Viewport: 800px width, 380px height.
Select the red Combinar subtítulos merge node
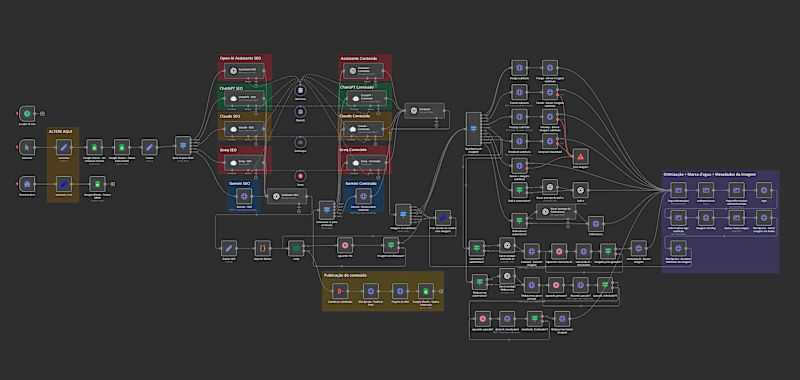(340, 291)
